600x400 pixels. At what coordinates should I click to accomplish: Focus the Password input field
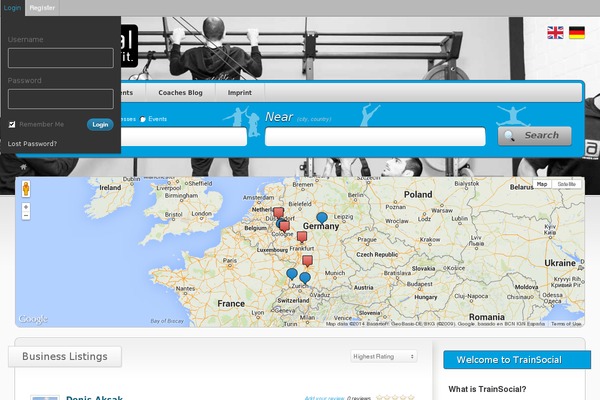[60, 99]
